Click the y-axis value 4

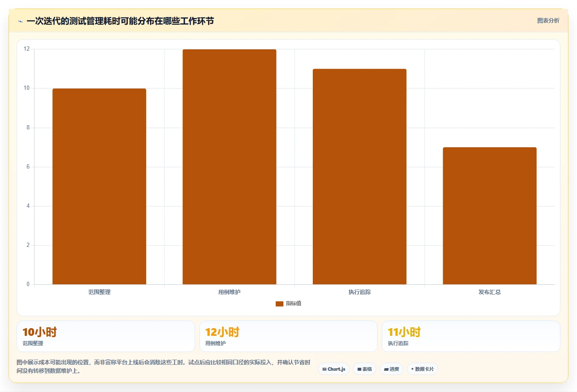[28, 206]
